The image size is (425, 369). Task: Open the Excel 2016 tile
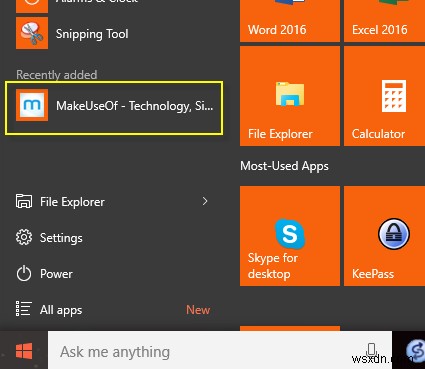click(x=384, y=21)
